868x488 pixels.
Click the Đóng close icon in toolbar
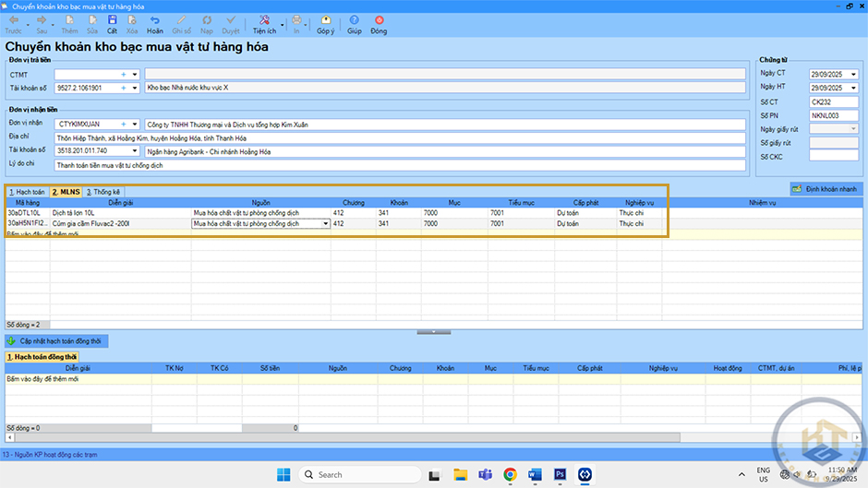click(x=379, y=20)
